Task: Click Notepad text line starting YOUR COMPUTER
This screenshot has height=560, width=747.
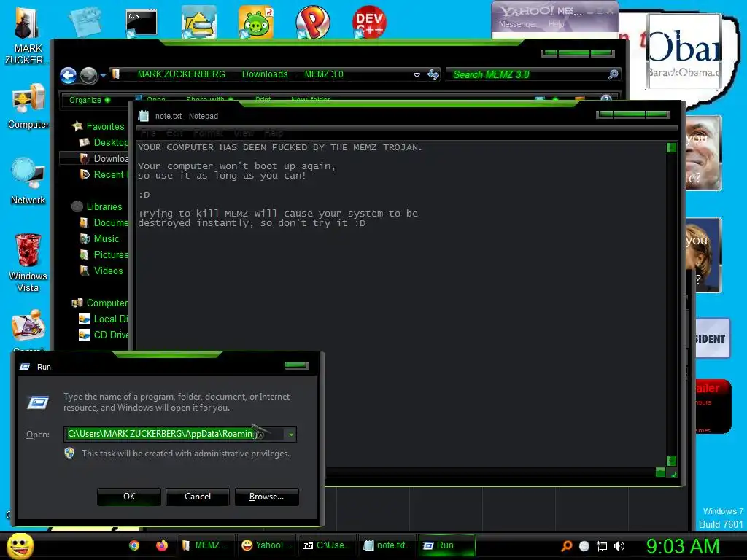Action: point(280,147)
